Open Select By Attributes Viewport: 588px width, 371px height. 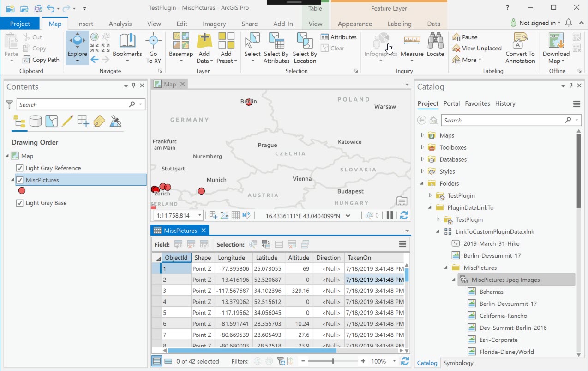tap(276, 48)
